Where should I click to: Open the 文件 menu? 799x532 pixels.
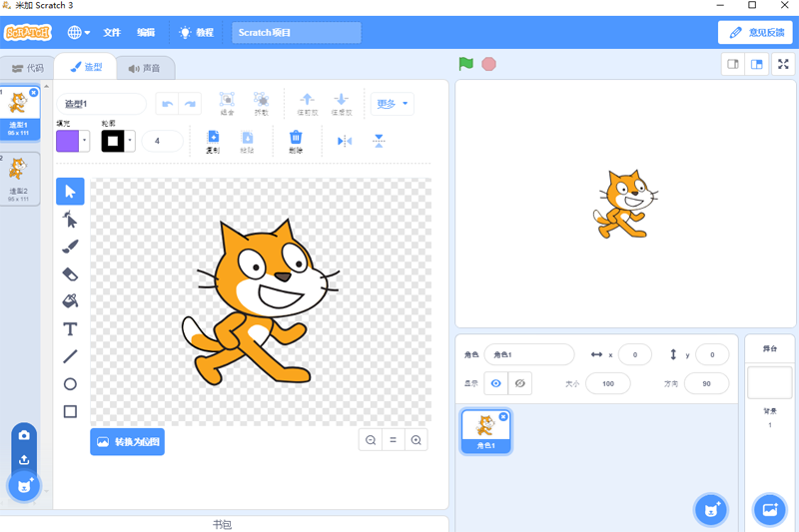point(112,33)
